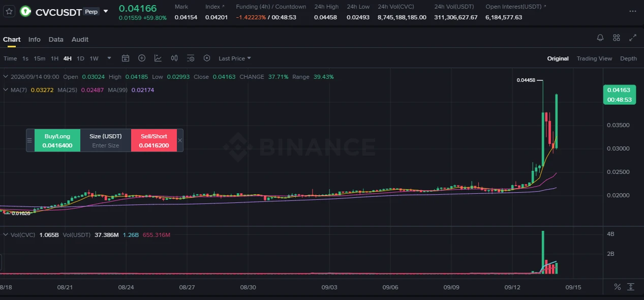Switch to the Chart tab
Viewport: 644px width, 300px height.
coord(12,39)
